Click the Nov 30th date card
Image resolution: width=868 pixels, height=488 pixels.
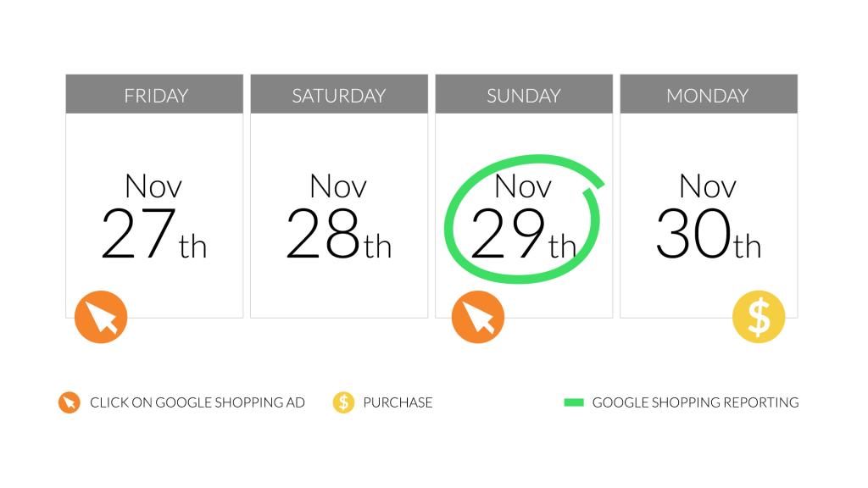point(709,216)
